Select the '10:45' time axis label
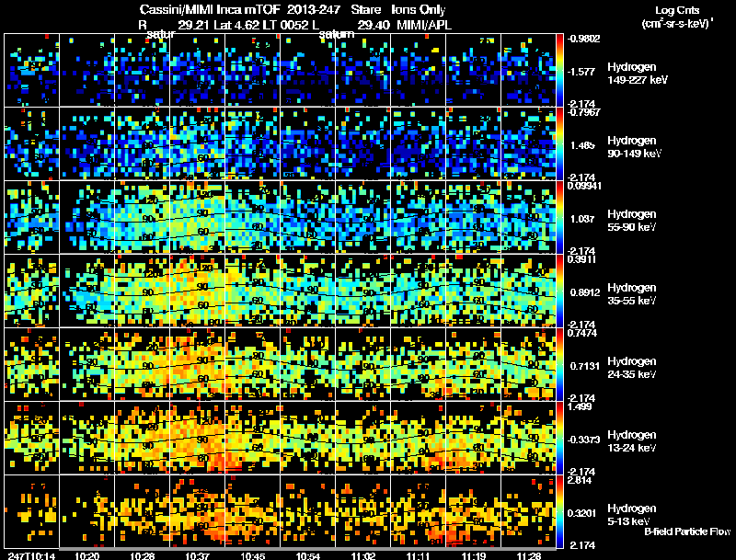 (x=252, y=555)
